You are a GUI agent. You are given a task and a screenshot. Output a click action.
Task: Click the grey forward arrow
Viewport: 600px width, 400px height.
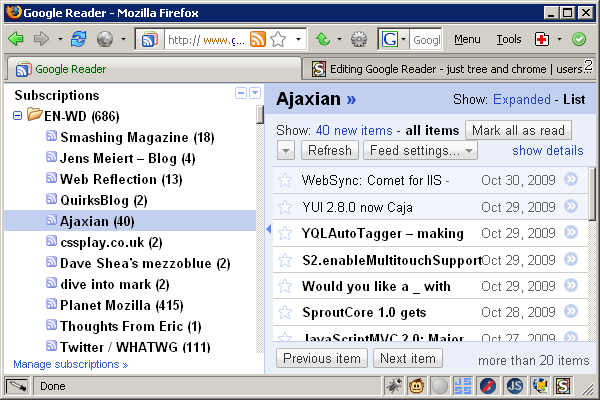pos(41,39)
